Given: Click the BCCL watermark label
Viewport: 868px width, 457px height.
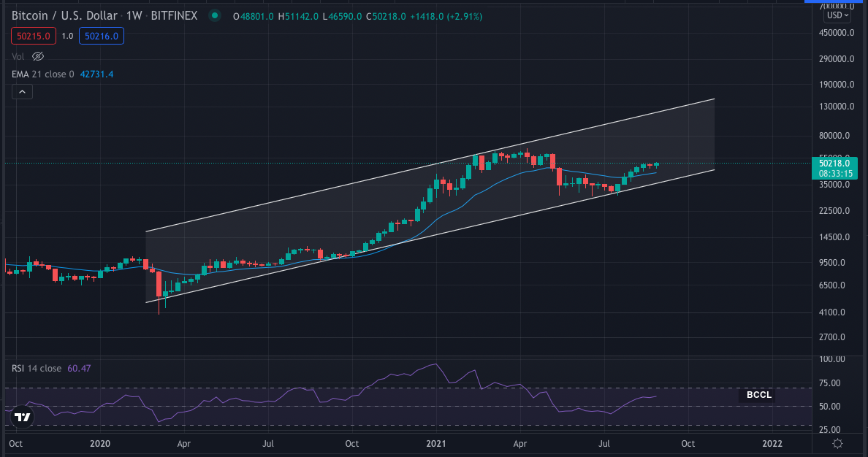Looking at the screenshot, I should point(759,395).
